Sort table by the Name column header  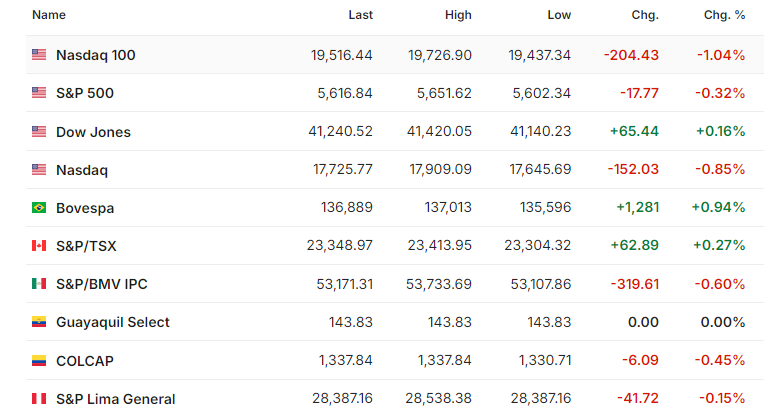click(49, 15)
